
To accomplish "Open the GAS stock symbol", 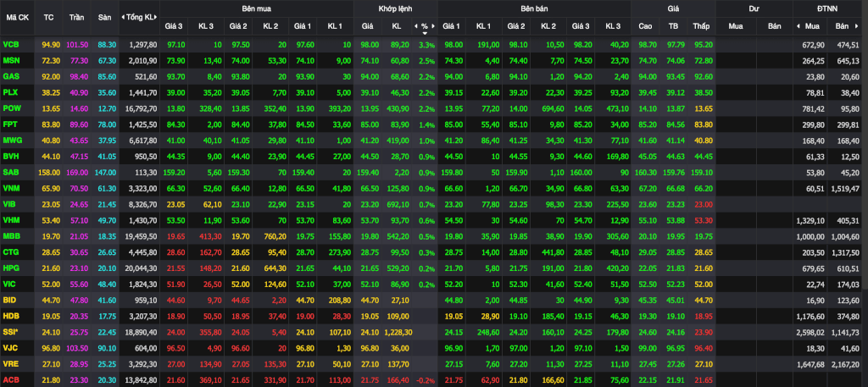I will click(x=11, y=75).
